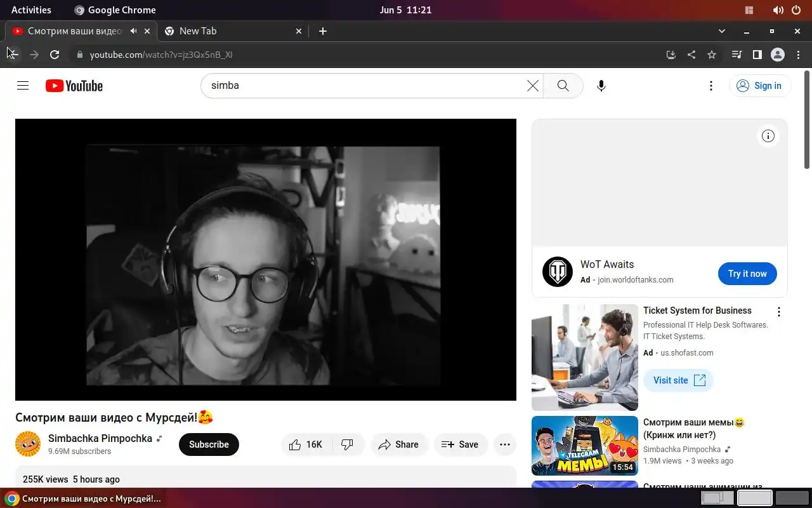Click the Visit site button
Image resolution: width=812 pixels, height=508 pixels.
(x=678, y=380)
